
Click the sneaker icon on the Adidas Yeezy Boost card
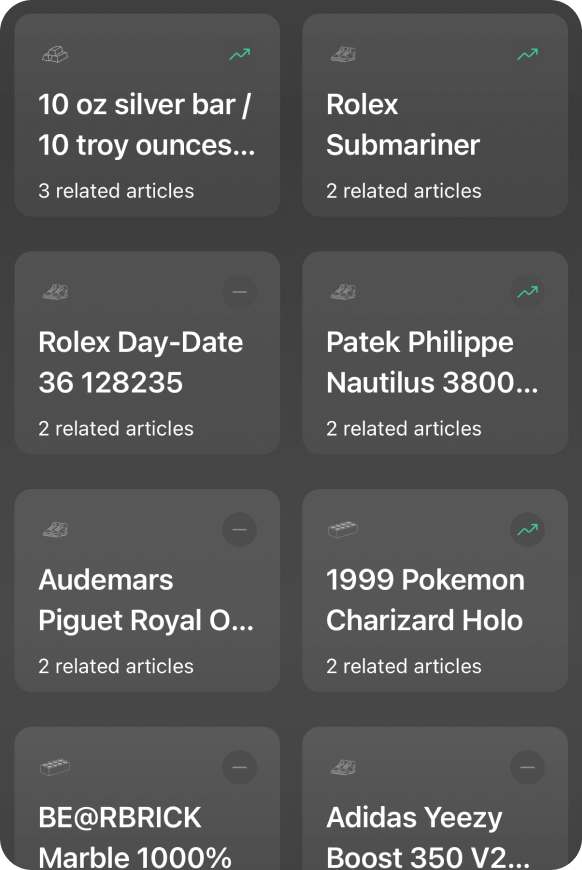coord(343,768)
